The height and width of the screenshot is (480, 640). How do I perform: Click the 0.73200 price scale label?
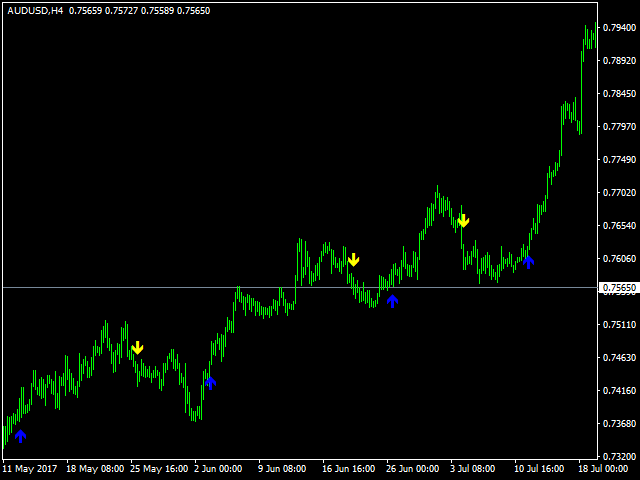click(619, 457)
